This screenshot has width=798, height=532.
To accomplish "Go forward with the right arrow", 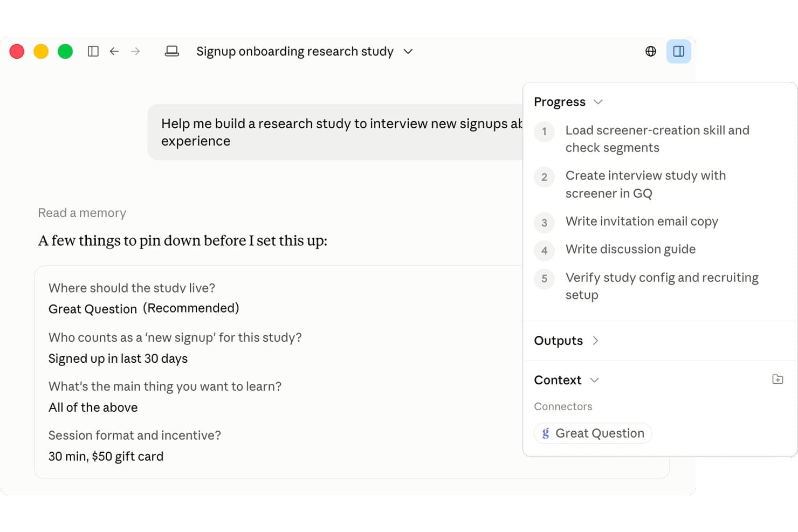I will pos(135,51).
